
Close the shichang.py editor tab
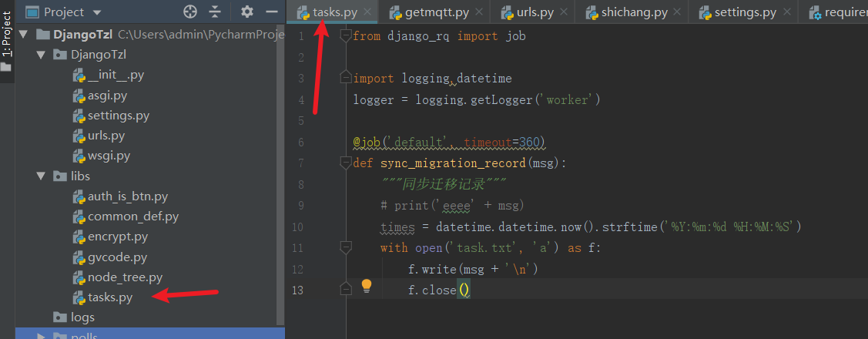click(675, 12)
